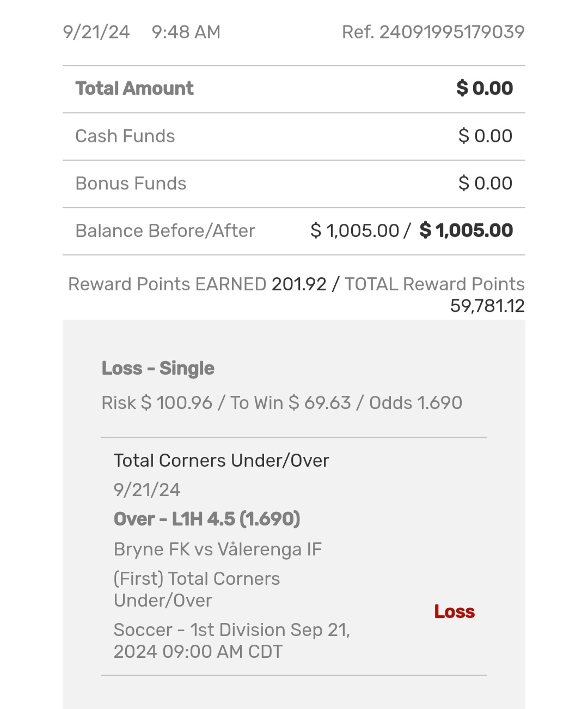Click the Loss - Single heading
The width and height of the screenshot is (588, 709).
point(158,369)
